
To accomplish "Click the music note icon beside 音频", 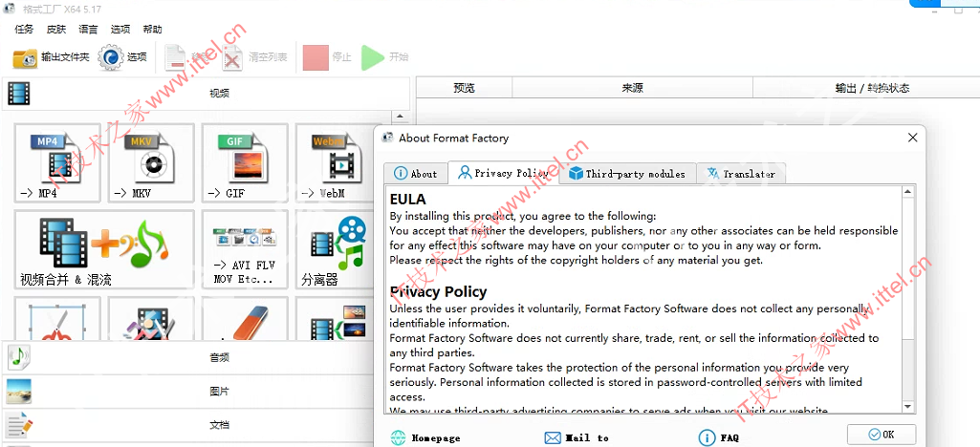I will [x=19, y=358].
